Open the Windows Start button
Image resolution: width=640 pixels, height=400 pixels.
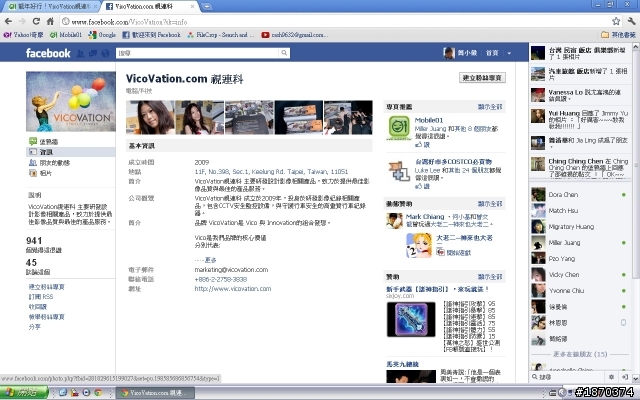pos(24,393)
